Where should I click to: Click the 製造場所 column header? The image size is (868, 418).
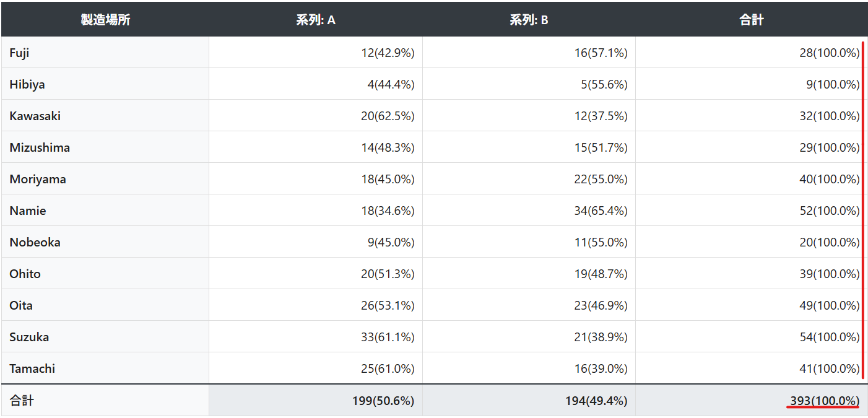pyautogui.click(x=105, y=20)
